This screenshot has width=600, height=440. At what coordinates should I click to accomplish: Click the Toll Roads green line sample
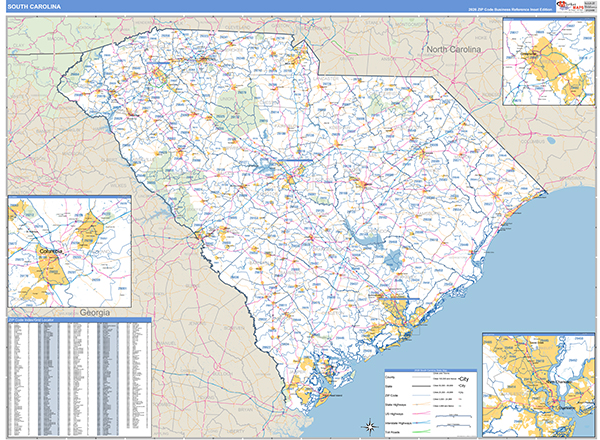421,432
